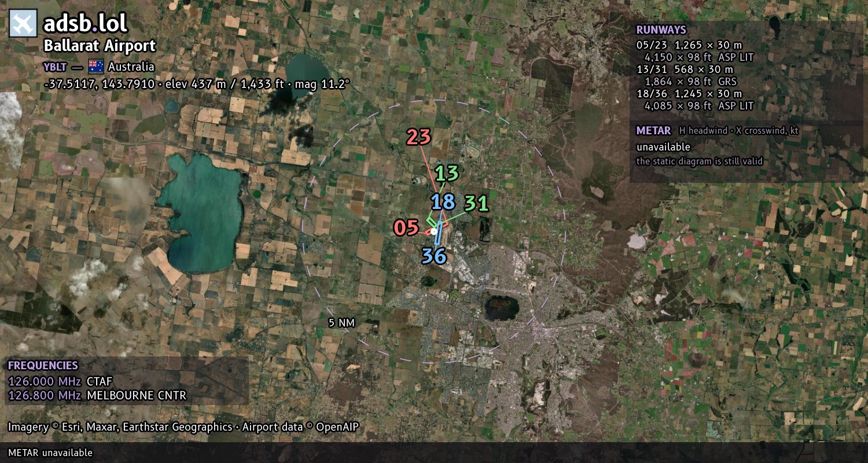The height and width of the screenshot is (463, 868).
Task: Select the Ballarat Airport heading
Action: (x=100, y=46)
